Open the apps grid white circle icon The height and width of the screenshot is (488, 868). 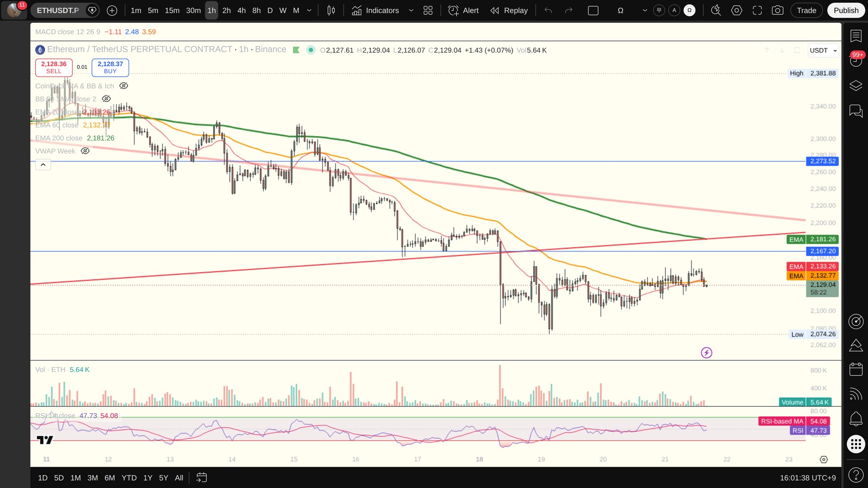[x=856, y=444]
